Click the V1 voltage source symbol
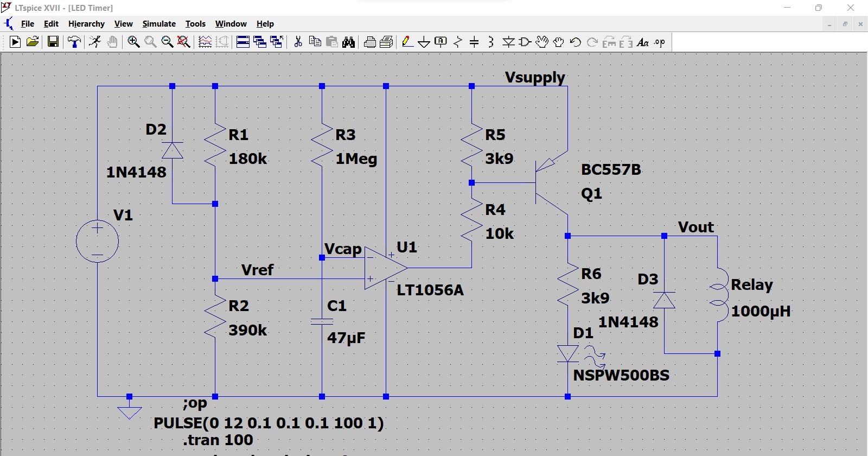Screen dimensions: 868x456 click(97, 241)
